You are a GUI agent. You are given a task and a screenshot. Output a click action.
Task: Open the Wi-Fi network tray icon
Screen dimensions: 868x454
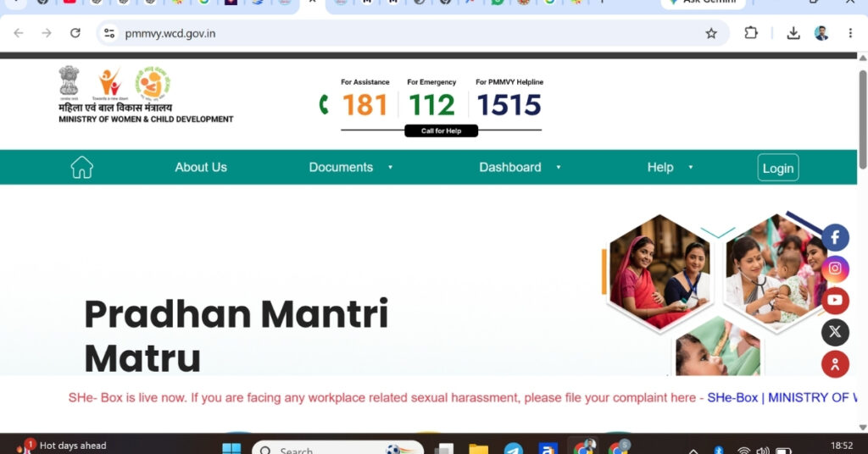coord(744,451)
